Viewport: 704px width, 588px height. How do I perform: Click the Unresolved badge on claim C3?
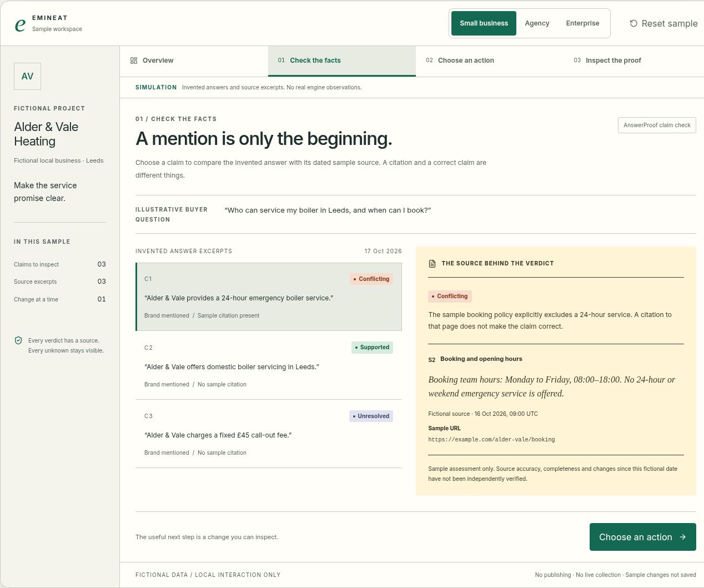[x=371, y=416]
